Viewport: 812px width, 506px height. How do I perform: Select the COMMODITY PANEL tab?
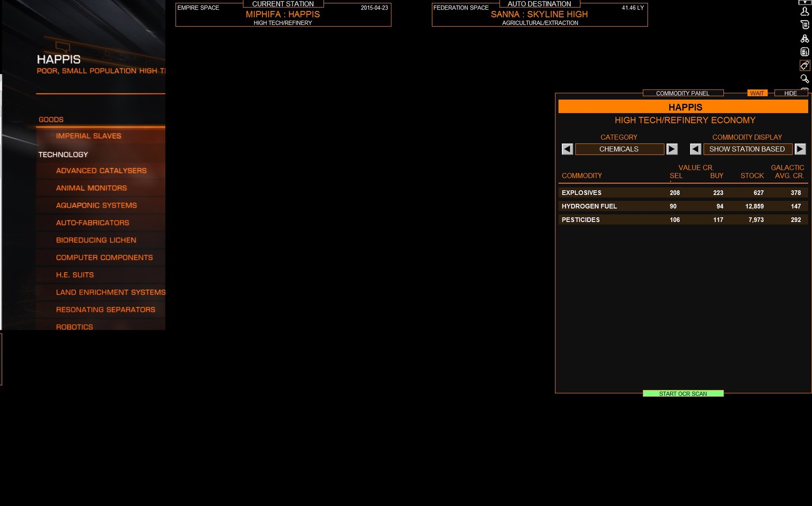pos(683,93)
